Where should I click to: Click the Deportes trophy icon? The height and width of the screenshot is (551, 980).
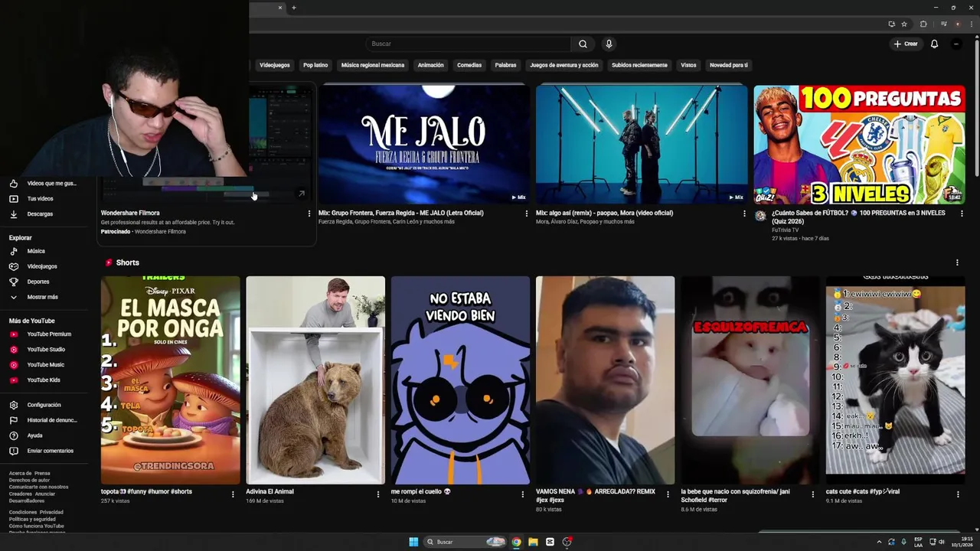pyautogui.click(x=14, y=282)
